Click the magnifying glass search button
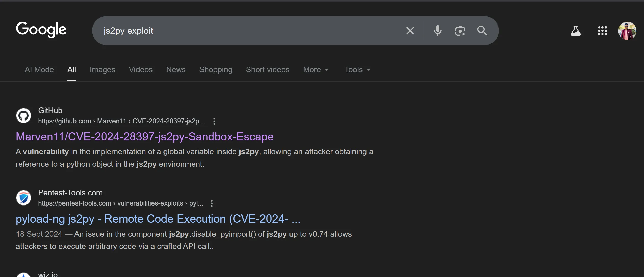The width and height of the screenshot is (644, 277). (x=482, y=31)
